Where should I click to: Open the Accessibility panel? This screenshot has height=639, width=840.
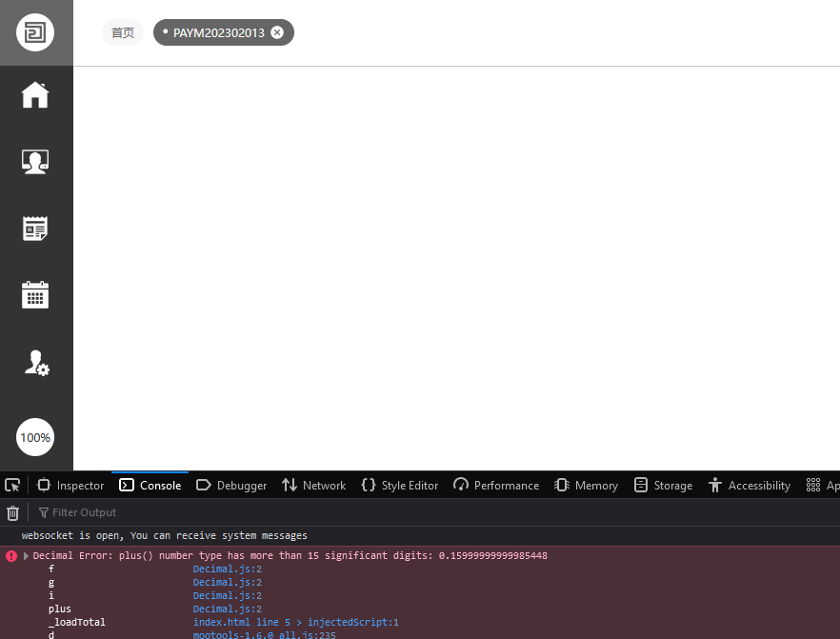click(749, 486)
